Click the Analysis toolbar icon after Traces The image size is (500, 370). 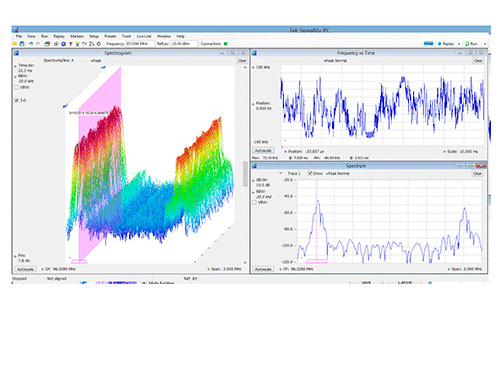click(84, 44)
